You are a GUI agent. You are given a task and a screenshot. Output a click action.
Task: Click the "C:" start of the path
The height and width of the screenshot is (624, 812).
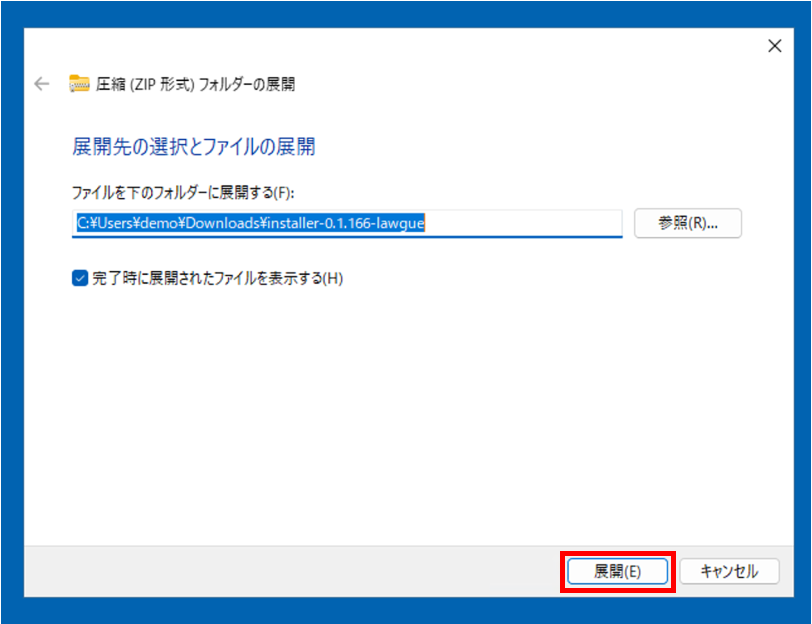coord(84,224)
